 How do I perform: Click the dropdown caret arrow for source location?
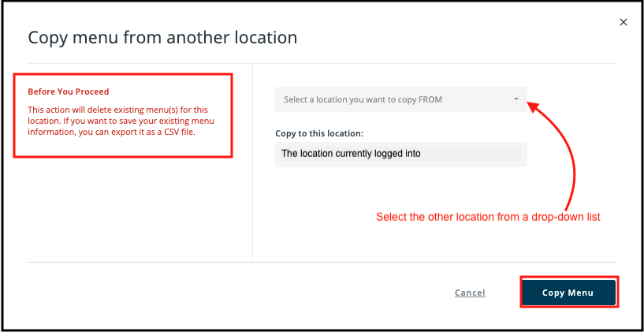coord(516,99)
